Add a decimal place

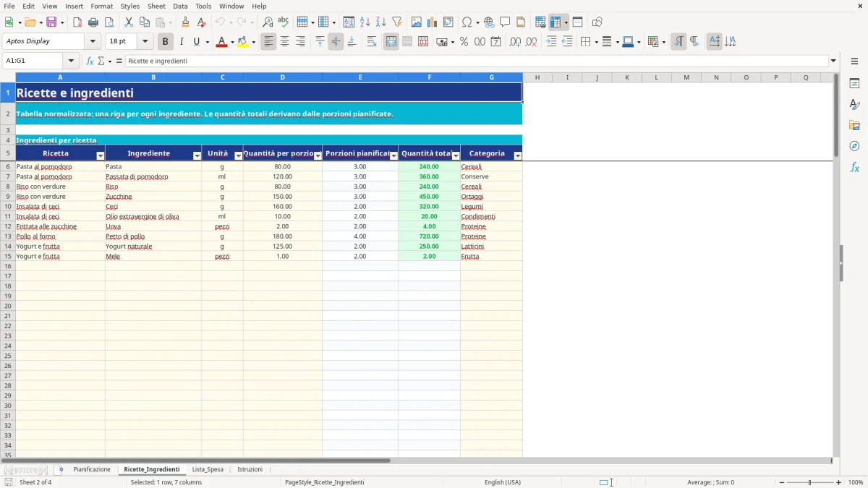515,42
